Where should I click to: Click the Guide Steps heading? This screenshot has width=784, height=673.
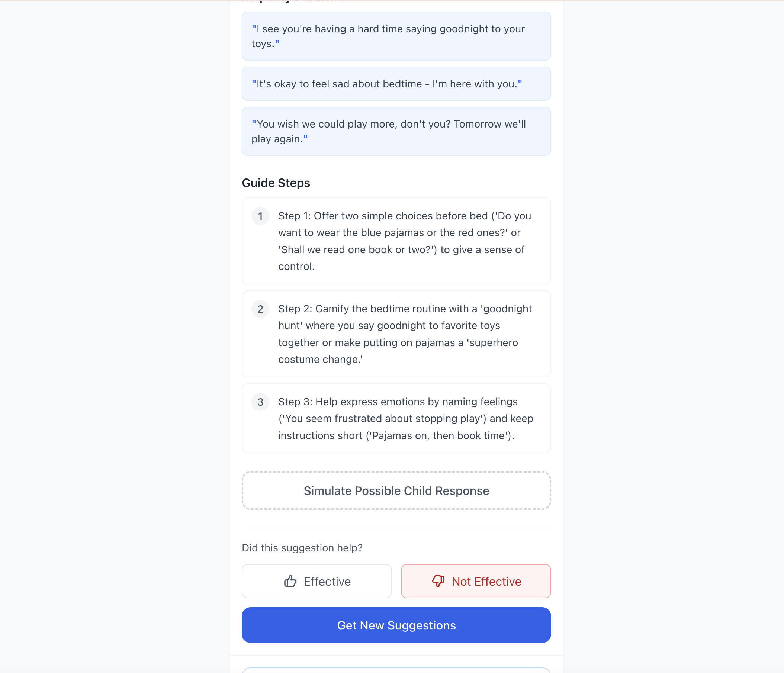(276, 183)
